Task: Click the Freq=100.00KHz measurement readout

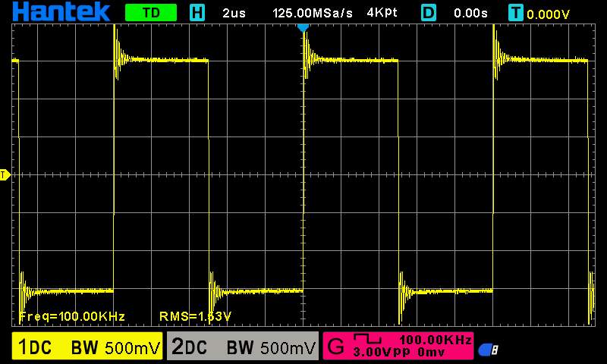Action: [x=72, y=316]
